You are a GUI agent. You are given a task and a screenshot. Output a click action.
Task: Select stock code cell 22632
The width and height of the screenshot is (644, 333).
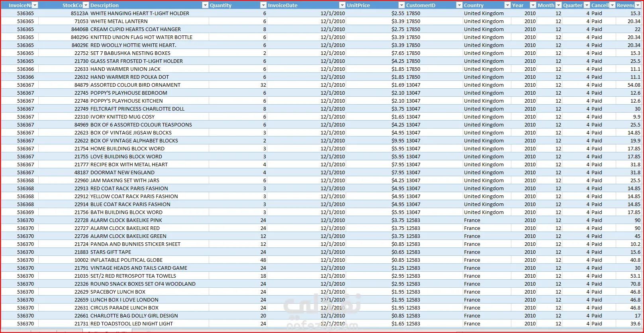tap(64, 77)
